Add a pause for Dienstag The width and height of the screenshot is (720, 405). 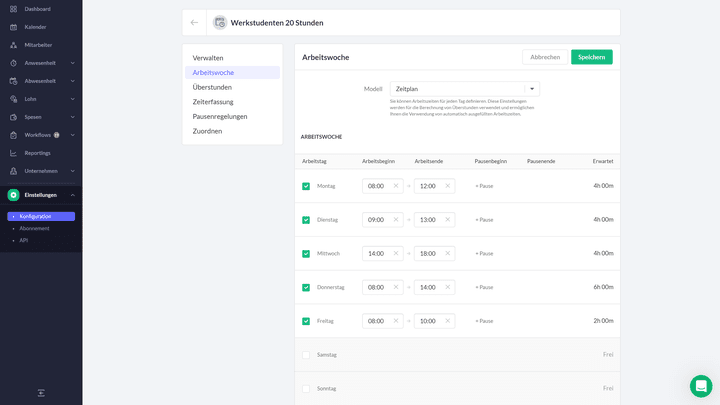click(x=484, y=220)
